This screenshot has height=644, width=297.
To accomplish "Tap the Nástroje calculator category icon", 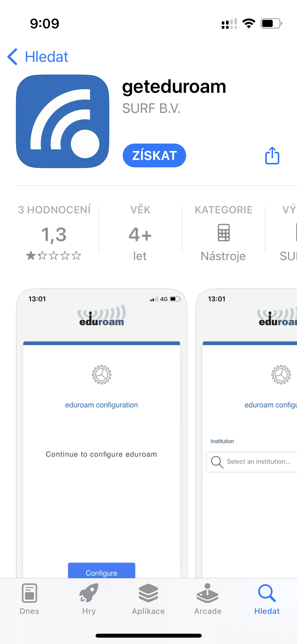I will [x=224, y=233].
